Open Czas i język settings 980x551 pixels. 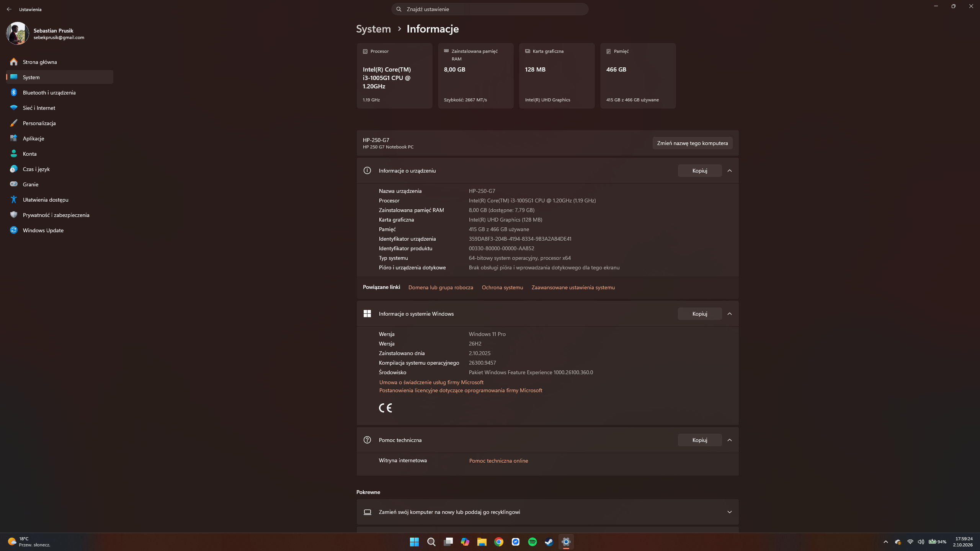coord(60,169)
